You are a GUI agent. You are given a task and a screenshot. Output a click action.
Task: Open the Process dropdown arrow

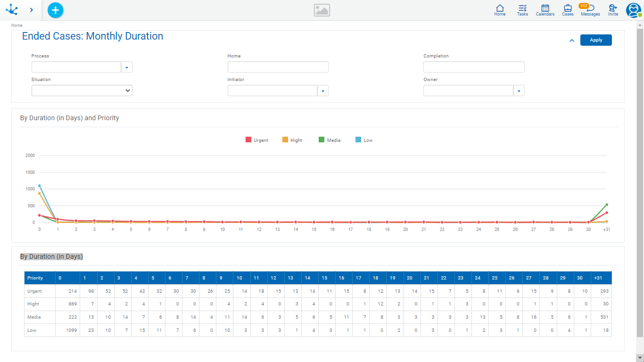click(x=127, y=67)
